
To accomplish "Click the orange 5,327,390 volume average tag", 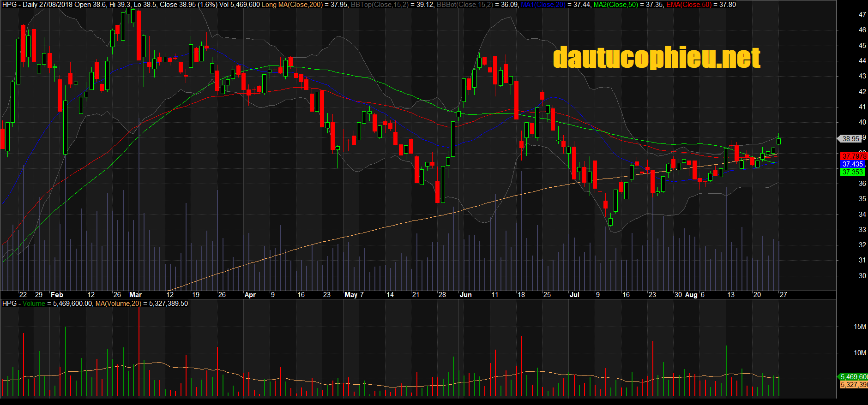I will pos(853,385).
